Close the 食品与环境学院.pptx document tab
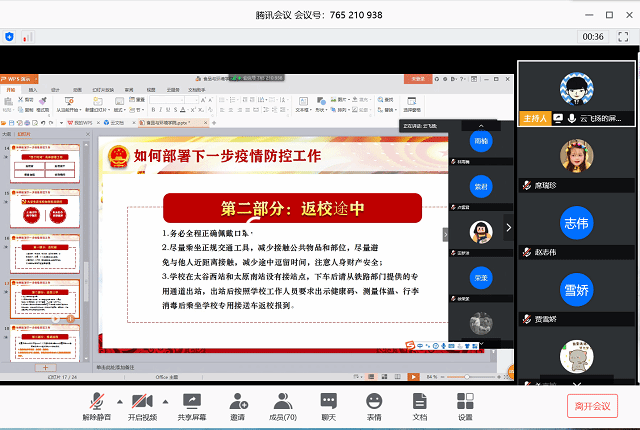Viewport: 640px width, 430px height. coord(205,122)
